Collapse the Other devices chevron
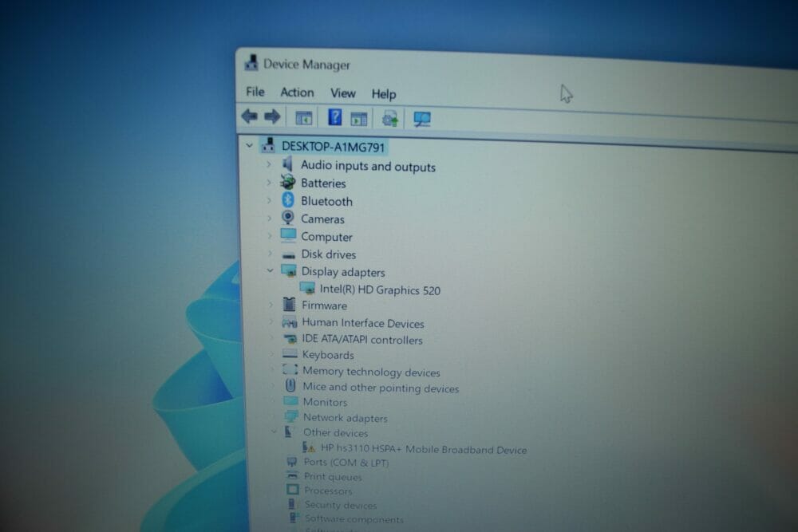This screenshot has height=532, width=798. (274, 432)
